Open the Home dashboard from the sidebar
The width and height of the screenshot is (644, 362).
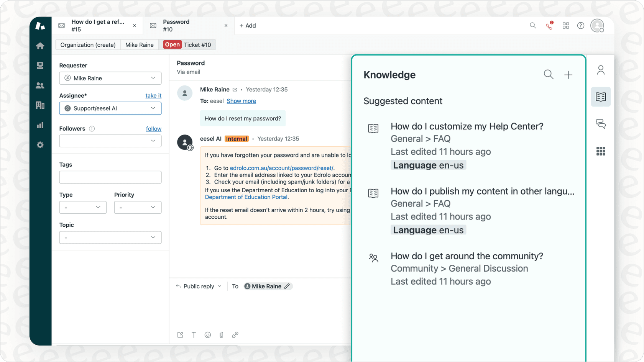click(x=40, y=46)
